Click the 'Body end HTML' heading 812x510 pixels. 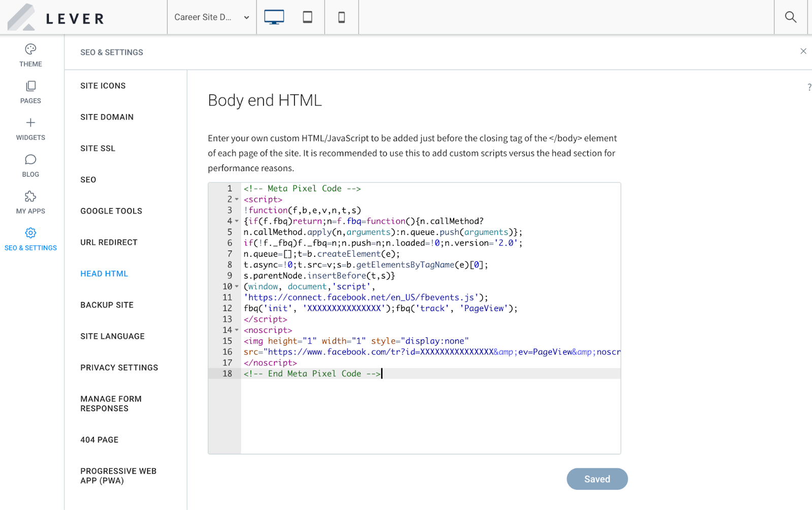point(265,100)
